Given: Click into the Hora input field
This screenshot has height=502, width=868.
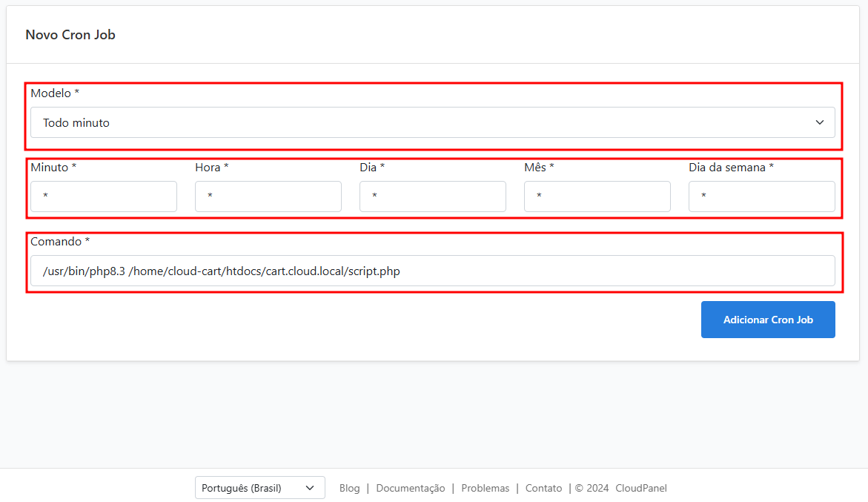Looking at the screenshot, I should (x=268, y=196).
